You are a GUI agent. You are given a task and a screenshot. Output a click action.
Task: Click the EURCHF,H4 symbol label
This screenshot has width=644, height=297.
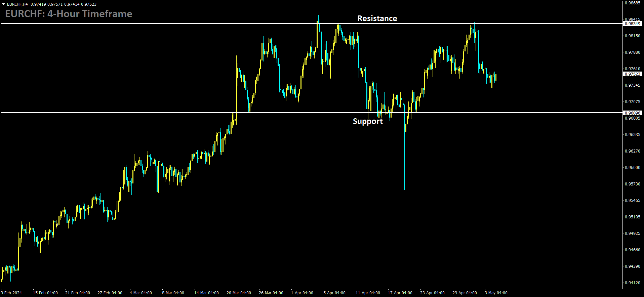click(17, 4)
